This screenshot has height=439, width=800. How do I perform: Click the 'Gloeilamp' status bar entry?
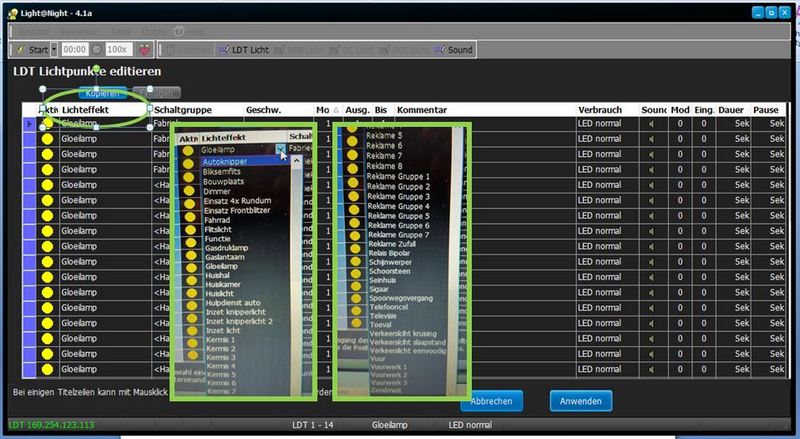point(389,425)
